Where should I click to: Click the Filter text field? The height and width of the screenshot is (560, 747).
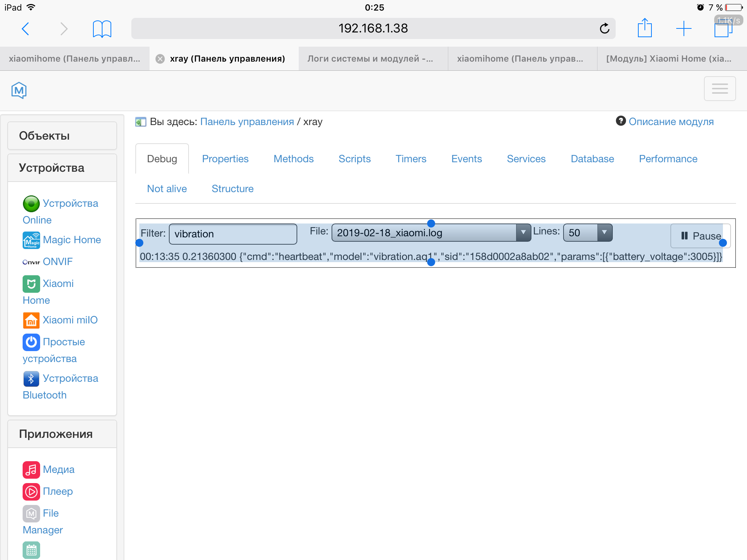tap(233, 234)
